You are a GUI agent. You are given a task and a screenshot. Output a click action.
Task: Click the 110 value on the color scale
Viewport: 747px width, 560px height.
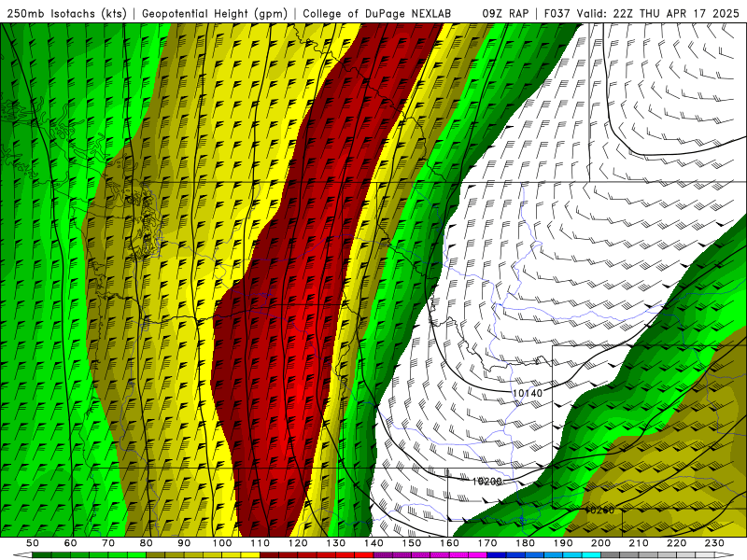[x=261, y=543]
